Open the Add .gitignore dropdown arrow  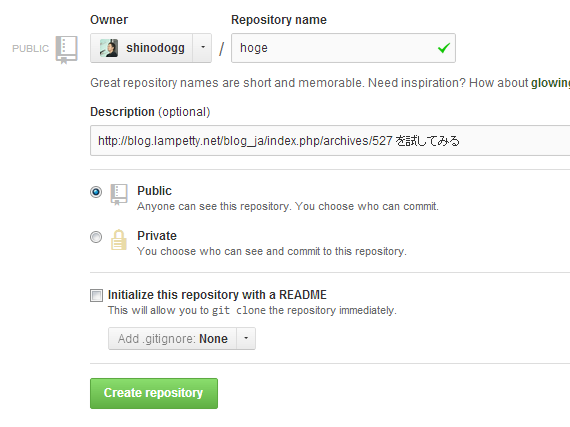point(246,338)
